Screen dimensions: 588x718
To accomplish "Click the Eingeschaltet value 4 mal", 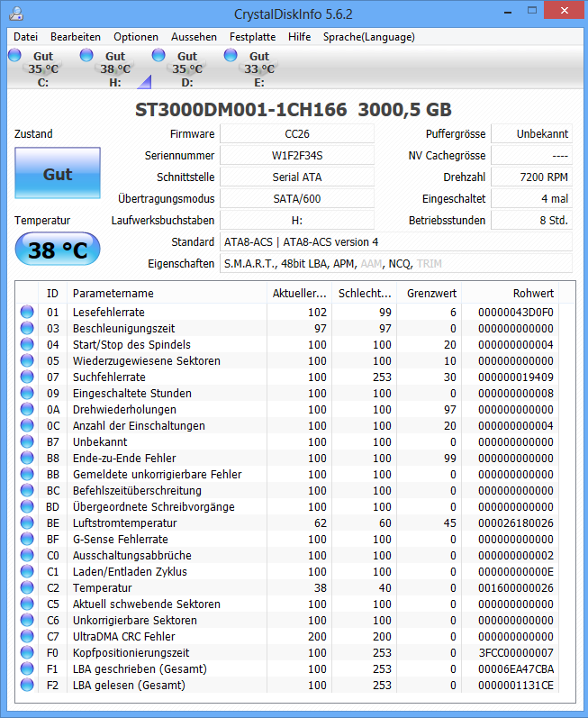I will tap(531, 199).
